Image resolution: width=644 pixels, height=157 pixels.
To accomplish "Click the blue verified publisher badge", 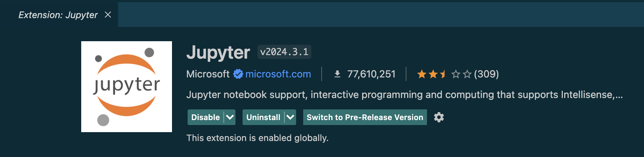I will [x=238, y=74].
